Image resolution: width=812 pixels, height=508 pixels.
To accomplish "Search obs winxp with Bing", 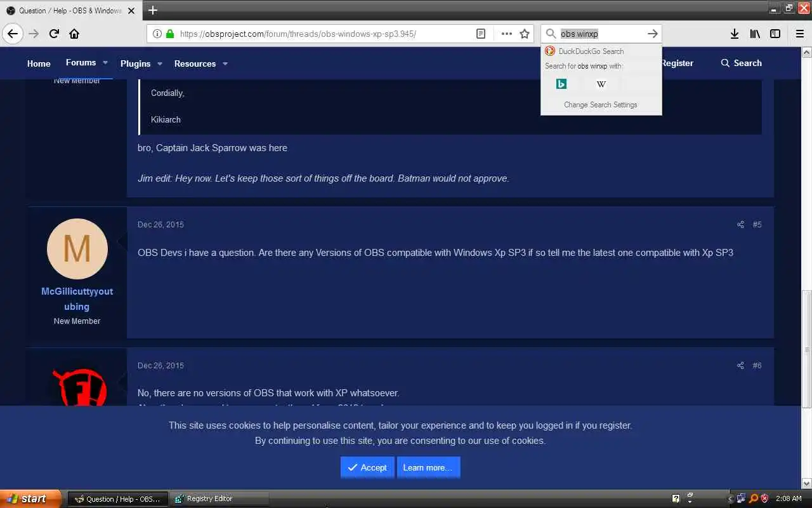I will (561, 84).
